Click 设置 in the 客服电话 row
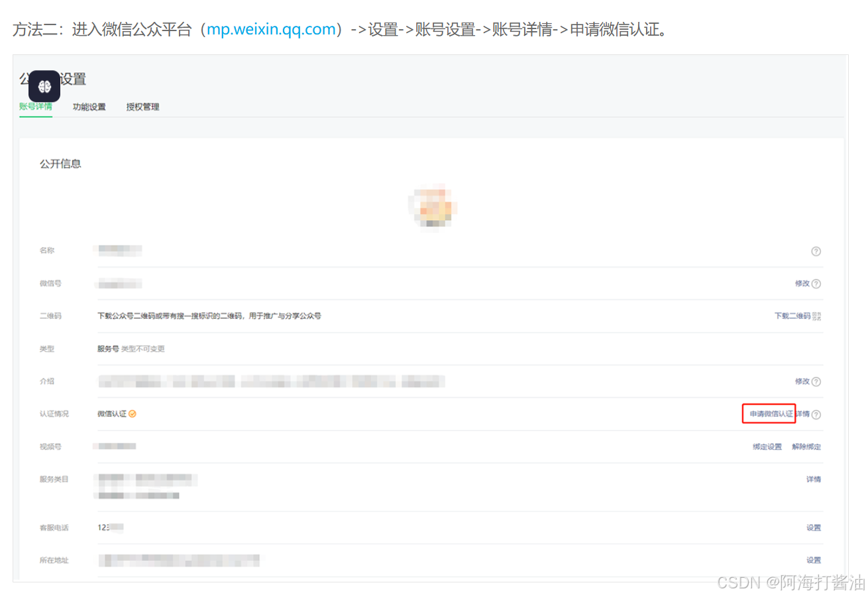Viewport: 868px width, 597px height. tap(814, 527)
